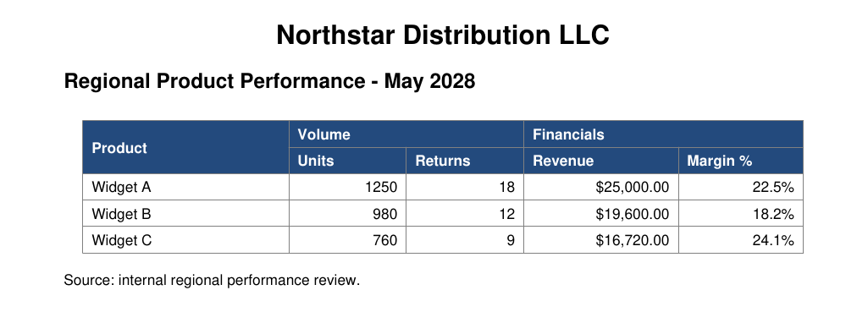Select margin value 24.1%
Image resolution: width=868 pixels, height=312 pixels.
pyautogui.click(x=773, y=241)
